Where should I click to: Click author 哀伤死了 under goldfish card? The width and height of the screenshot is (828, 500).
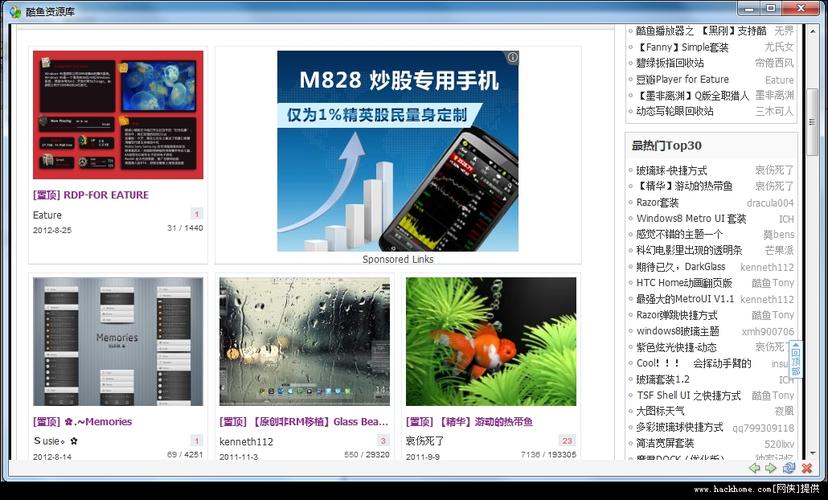[425, 440]
